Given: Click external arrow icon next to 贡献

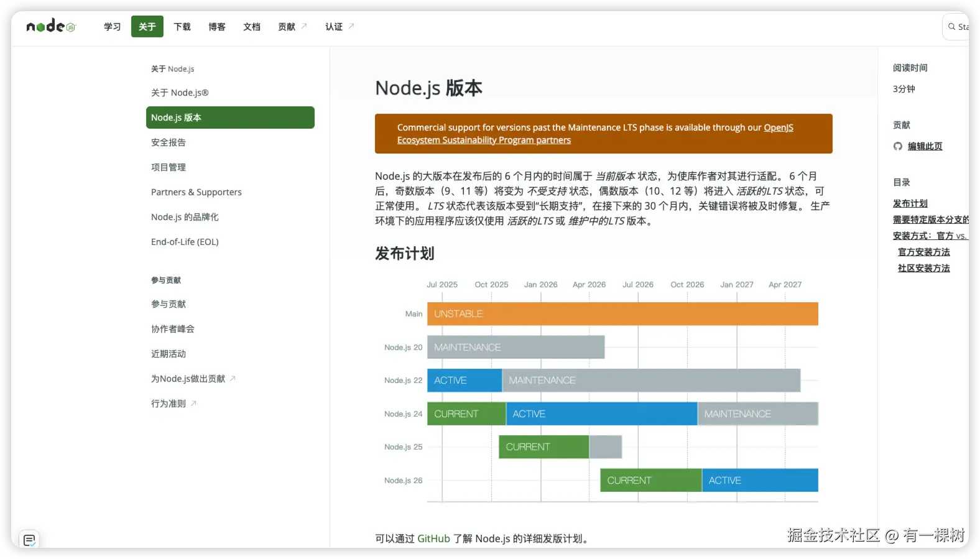Looking at the screenshot, I should pos(304,26).
